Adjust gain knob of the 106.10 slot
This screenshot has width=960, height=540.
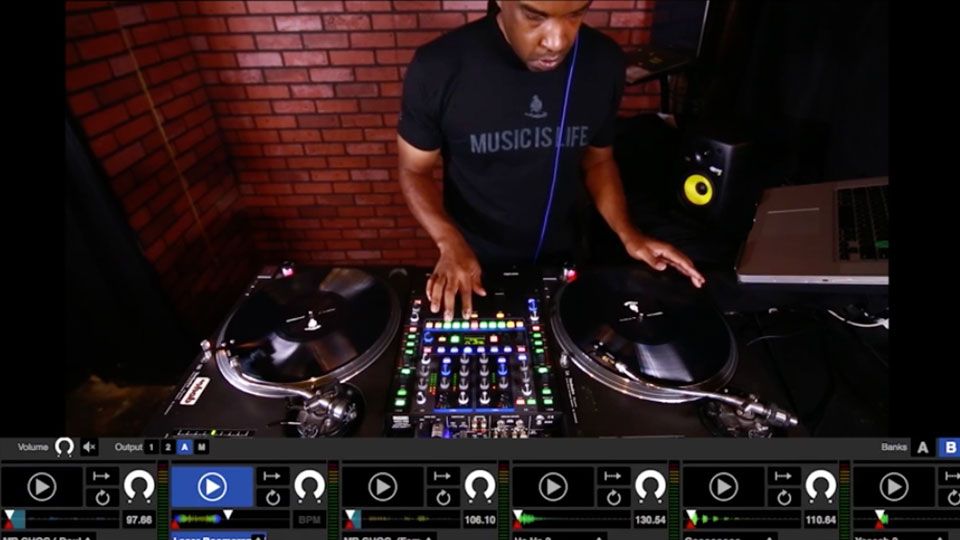point(480,487)
